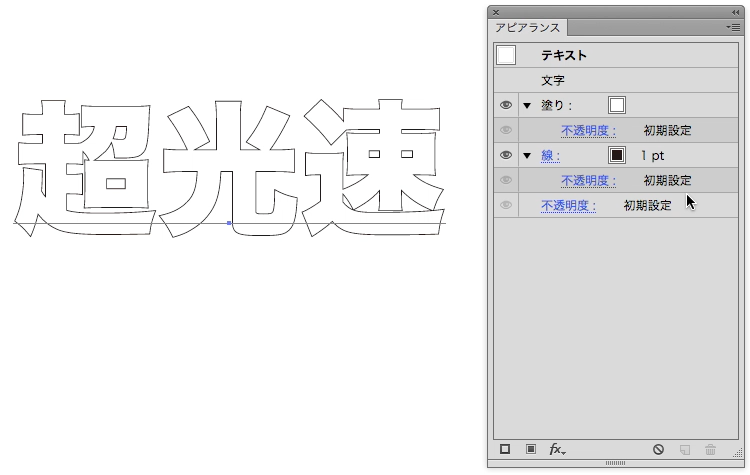Toggle the eye of the bottom 不透明度 row
750x475 pixels.
[x=505, y=205]
